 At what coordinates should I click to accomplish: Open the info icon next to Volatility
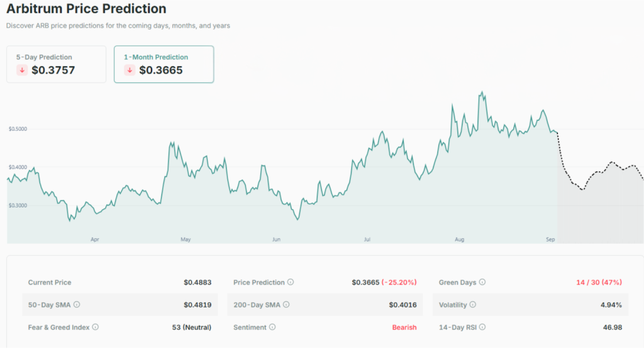[x=473, y=304]
